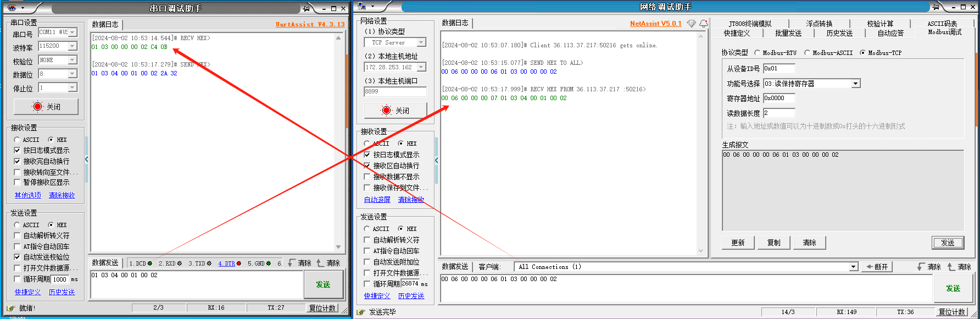Open the network assistant app menu icon

point(362,7)
